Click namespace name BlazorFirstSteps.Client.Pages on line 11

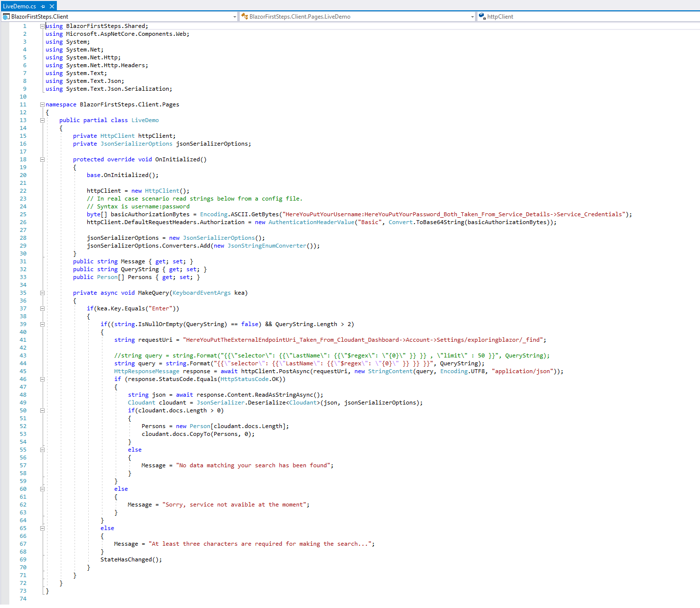pyautogui.click(x=129, y=104)
